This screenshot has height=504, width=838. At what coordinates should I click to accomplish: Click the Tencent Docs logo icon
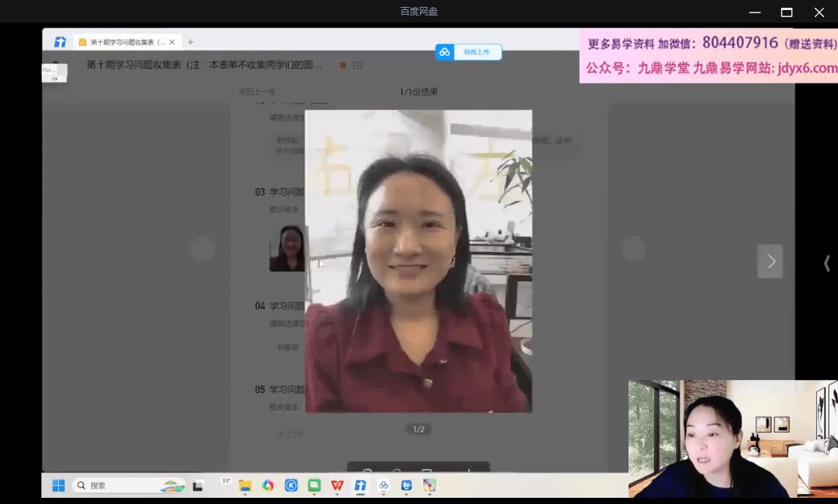click(60, 42)
